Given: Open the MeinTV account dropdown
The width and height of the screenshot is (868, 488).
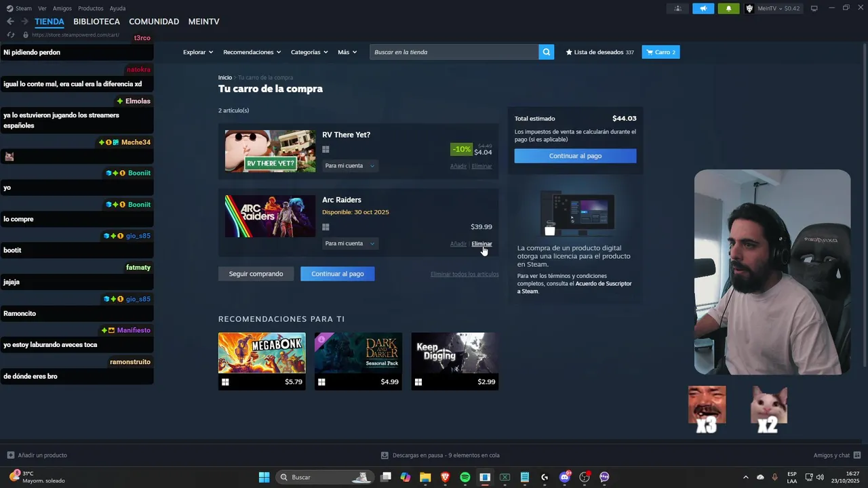Looking at the screenshot, I should coord(773,8).
